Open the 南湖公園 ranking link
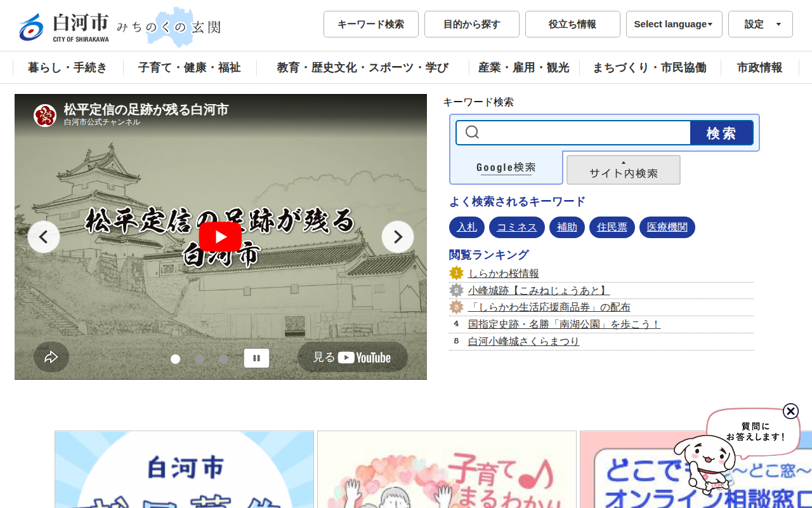Viewport: 812px width, 508px height. point(564,324)
